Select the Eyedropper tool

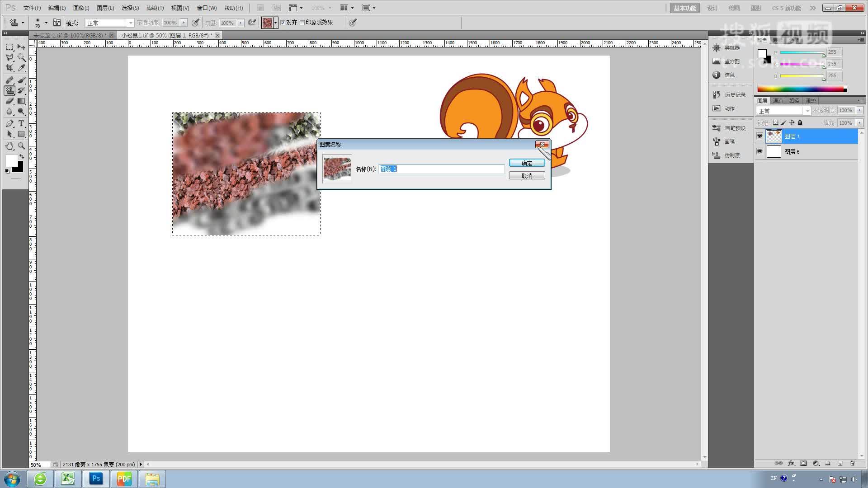click(x=21, y=68)
